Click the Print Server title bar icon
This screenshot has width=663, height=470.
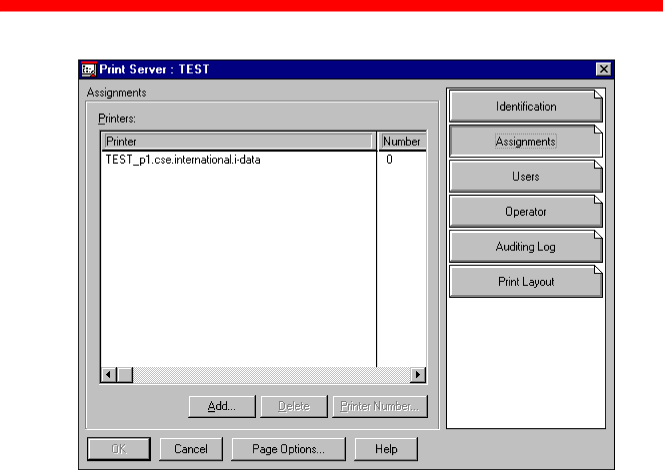(88, 69)
